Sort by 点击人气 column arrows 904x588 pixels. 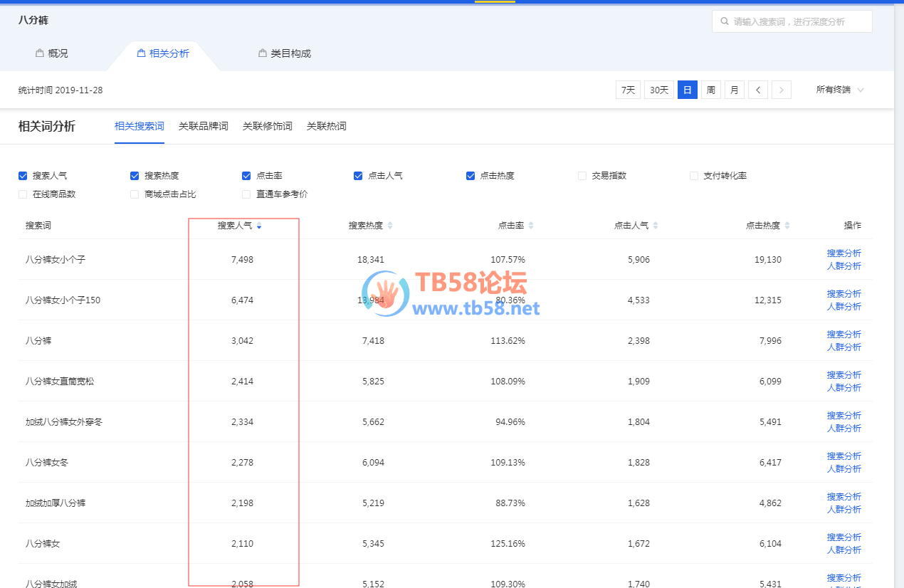[x=655, y=226]
